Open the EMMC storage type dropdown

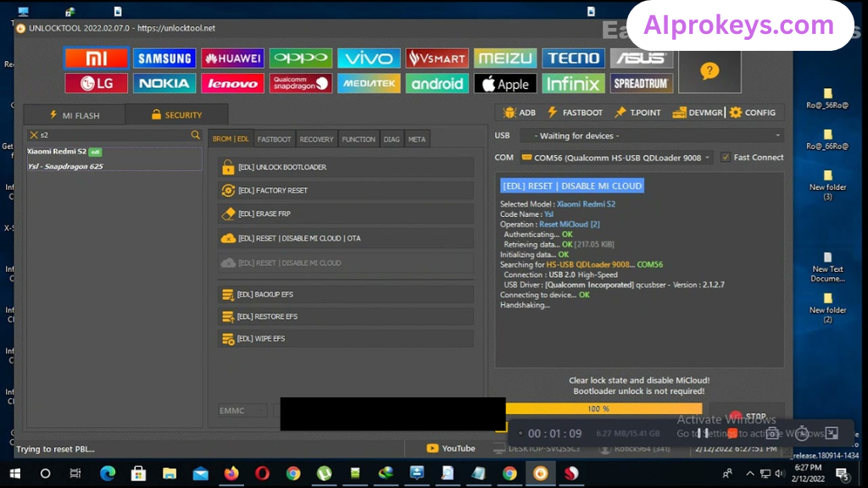click(242, 411)
